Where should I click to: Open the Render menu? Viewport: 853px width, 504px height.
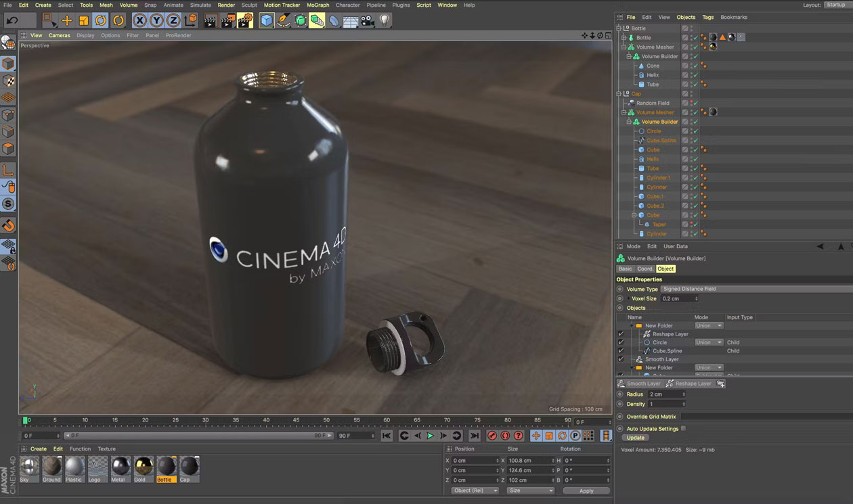tap(226, 5)
